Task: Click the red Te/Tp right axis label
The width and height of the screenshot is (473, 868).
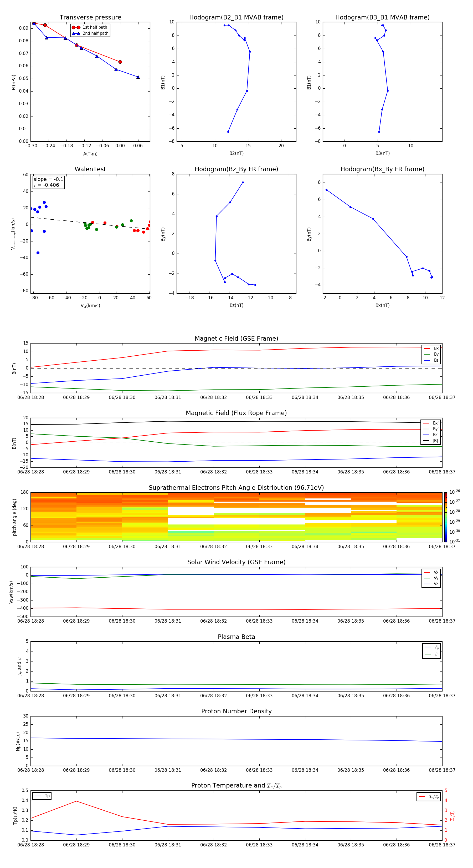Action: pyautogui.click(x=453, y=815)
